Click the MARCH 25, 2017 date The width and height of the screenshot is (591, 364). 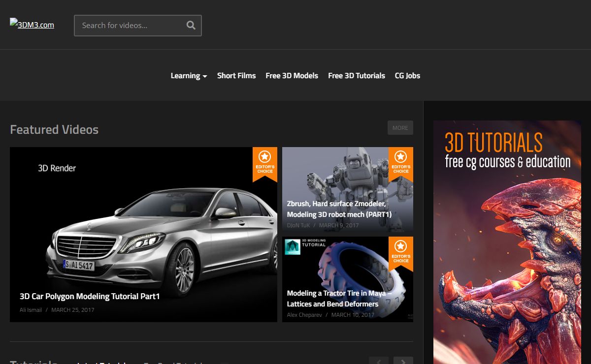coord(73,310)
